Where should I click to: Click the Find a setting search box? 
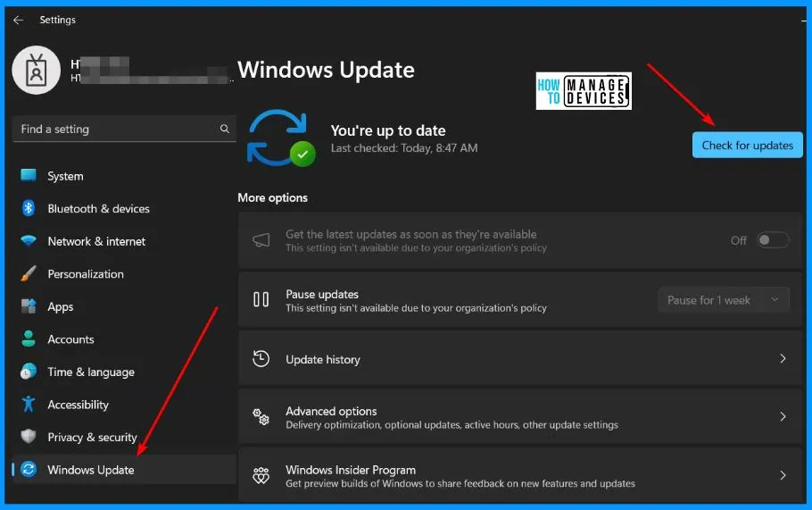[x=124, y=129]
